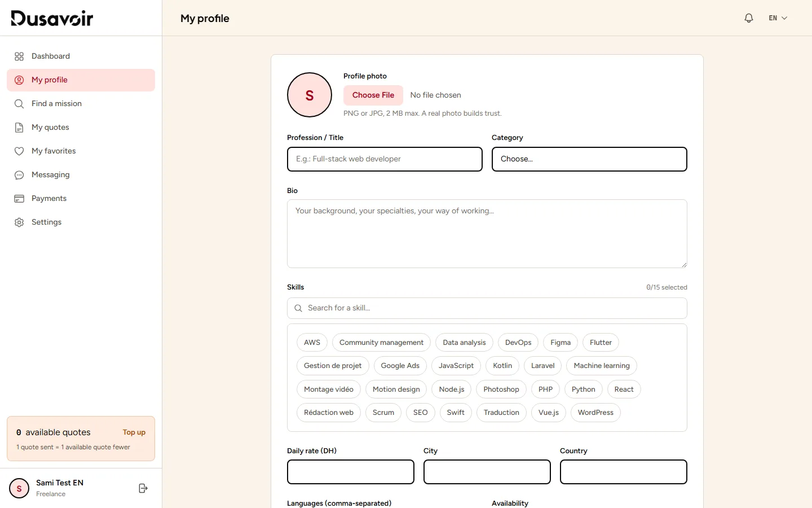Click the My quotes document icon
The height and width of the screenshot is (508, 812).
click(x=19, y=128)
